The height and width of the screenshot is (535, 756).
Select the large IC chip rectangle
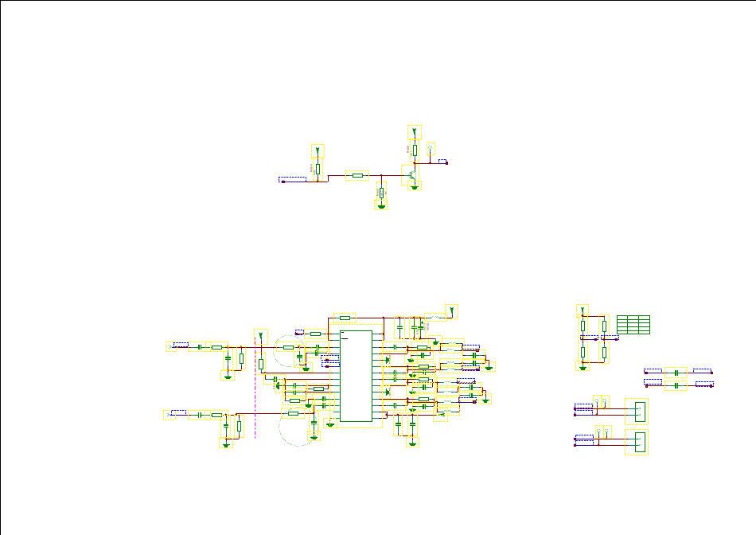356,376
